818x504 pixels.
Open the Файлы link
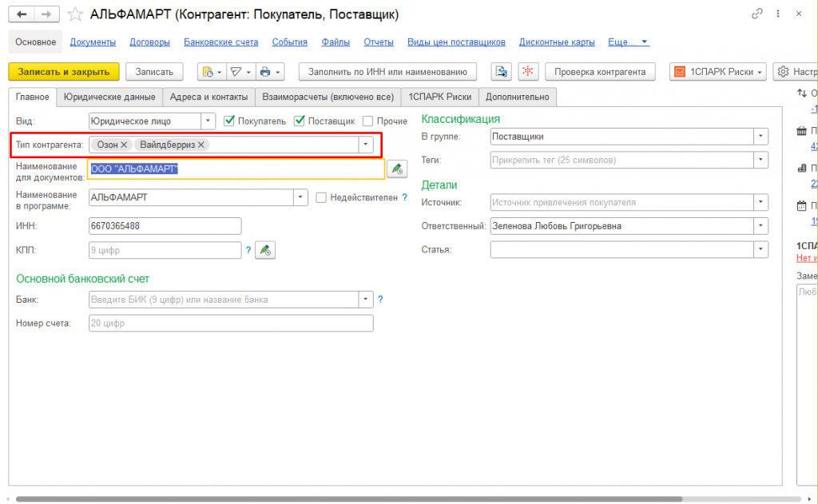[x=336, y=42]
